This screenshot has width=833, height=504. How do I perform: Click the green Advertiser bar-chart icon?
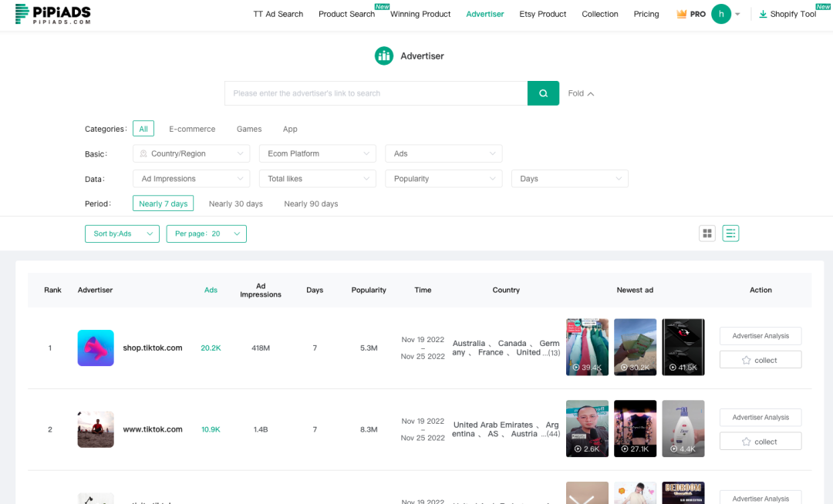click(x=384, y=55)
